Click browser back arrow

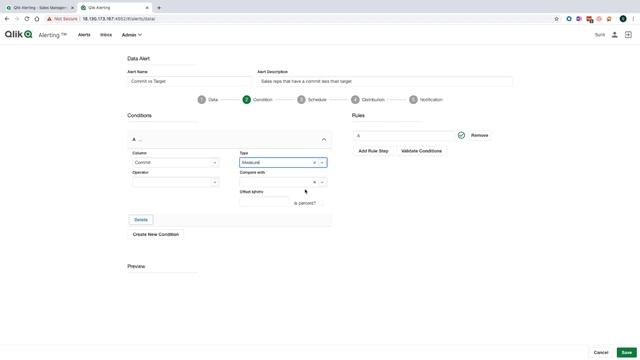[x=7, y=19]
